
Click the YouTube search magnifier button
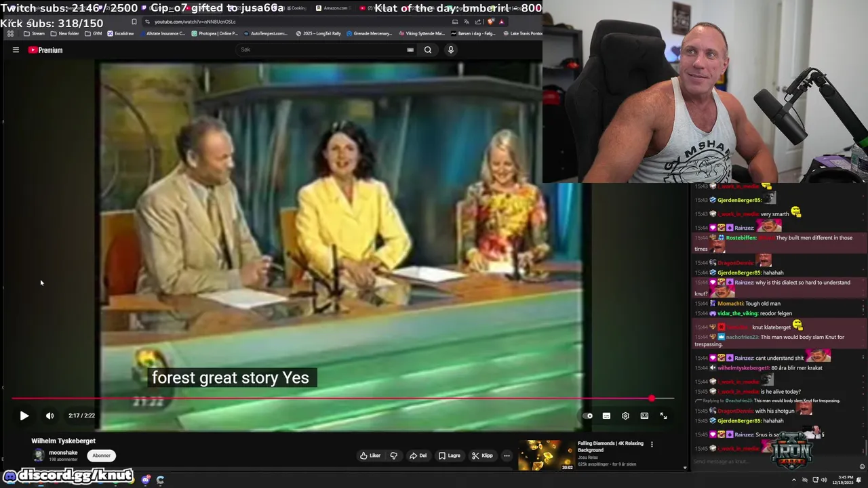coord(428,49)
